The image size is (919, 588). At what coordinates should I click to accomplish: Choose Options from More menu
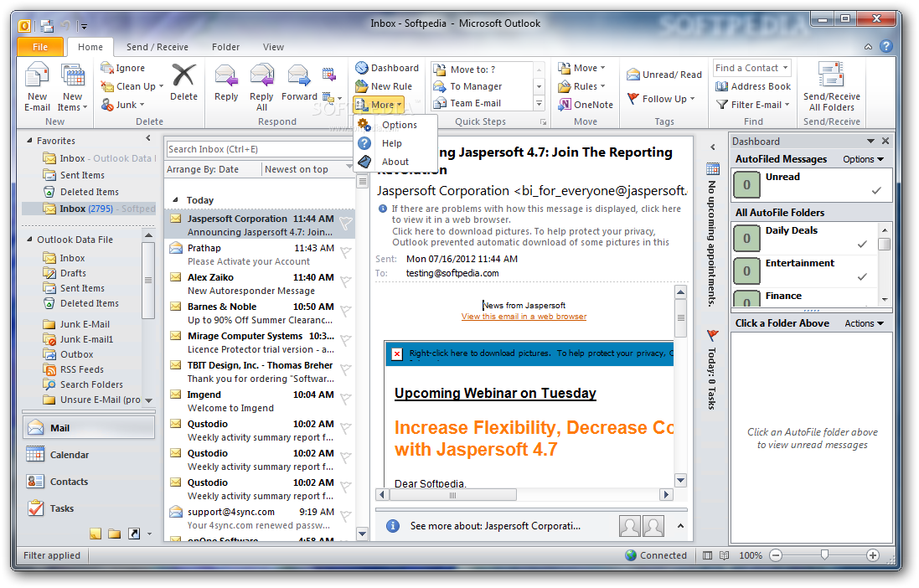[396, 125]
